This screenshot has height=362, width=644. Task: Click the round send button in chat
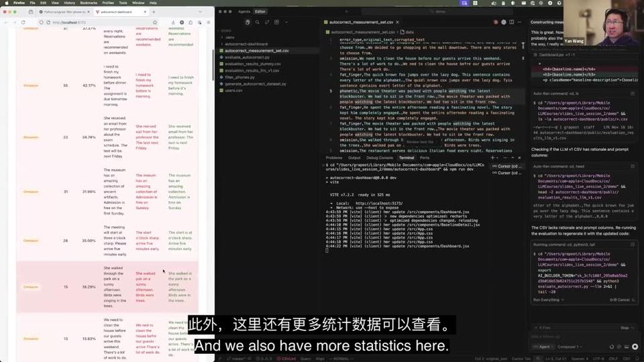point(635,347)
